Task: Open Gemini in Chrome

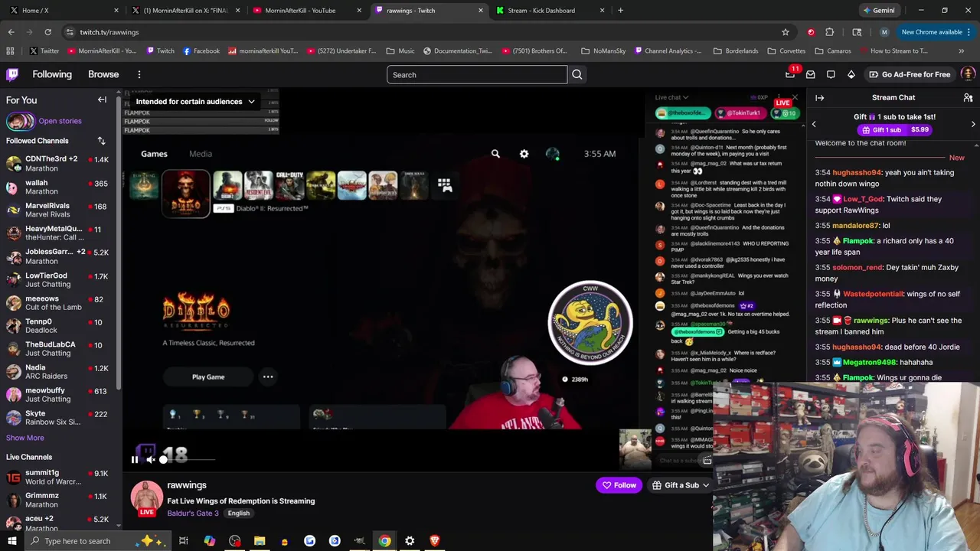Action: (878, 11)
